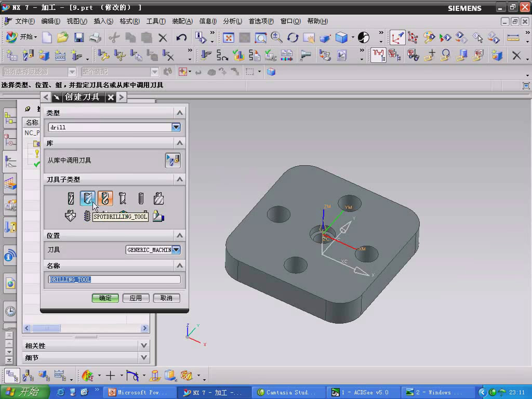Activate the Rotate view tool
Screen dimensions: 532x399
[292, 37]
